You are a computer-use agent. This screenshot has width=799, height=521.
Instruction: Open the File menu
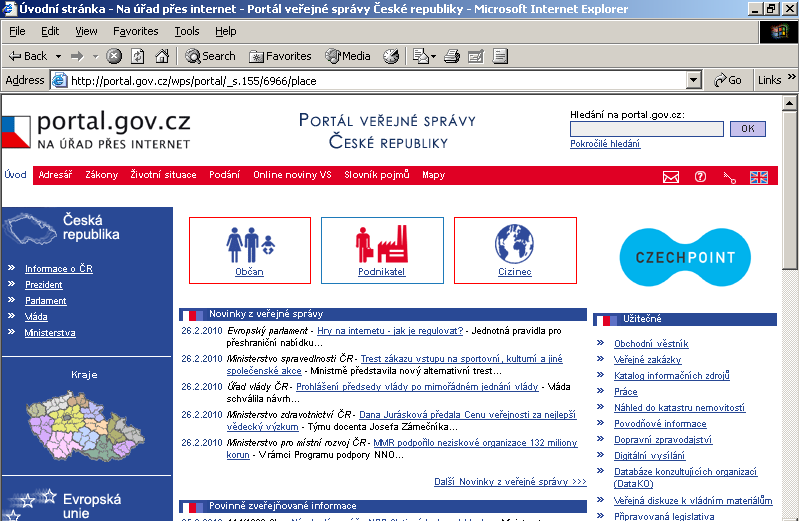click(x=17, y=31)
